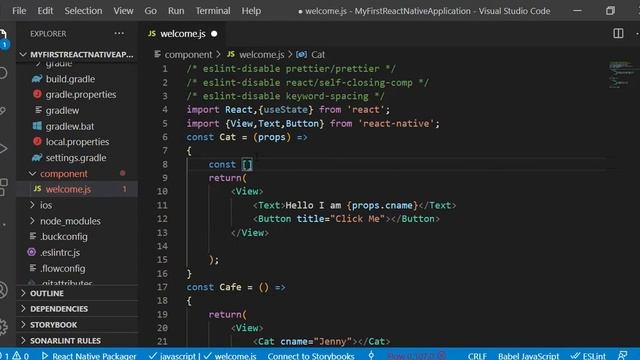Open the Help menu
Viewport: 640px width, 360px height.
pyautogui.click(x=251, y=11)
